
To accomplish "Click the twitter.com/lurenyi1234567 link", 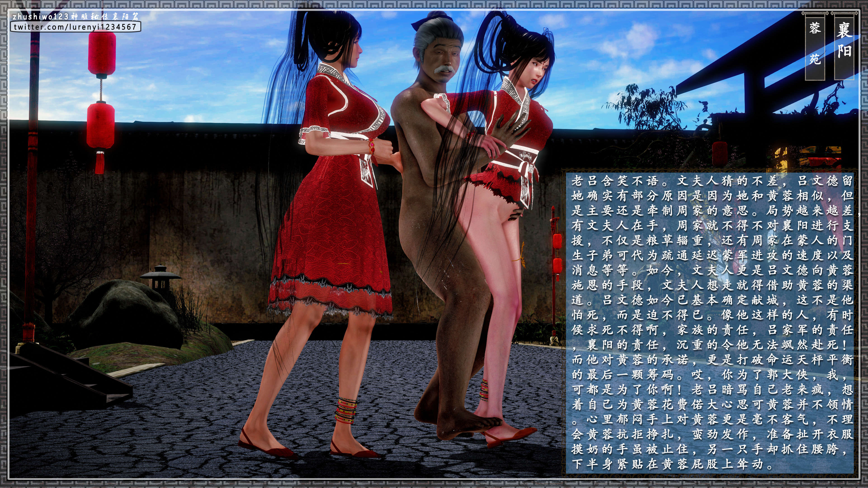I will (x=75, y=27).
